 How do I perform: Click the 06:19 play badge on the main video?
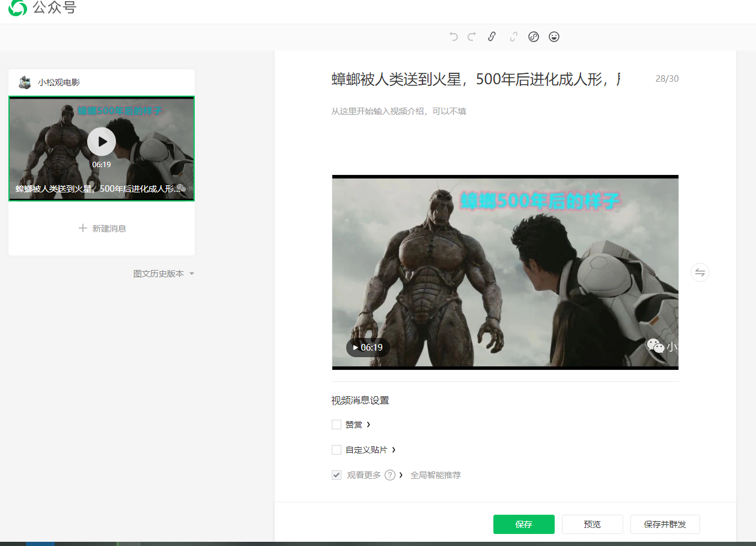[x=368, y=348]
